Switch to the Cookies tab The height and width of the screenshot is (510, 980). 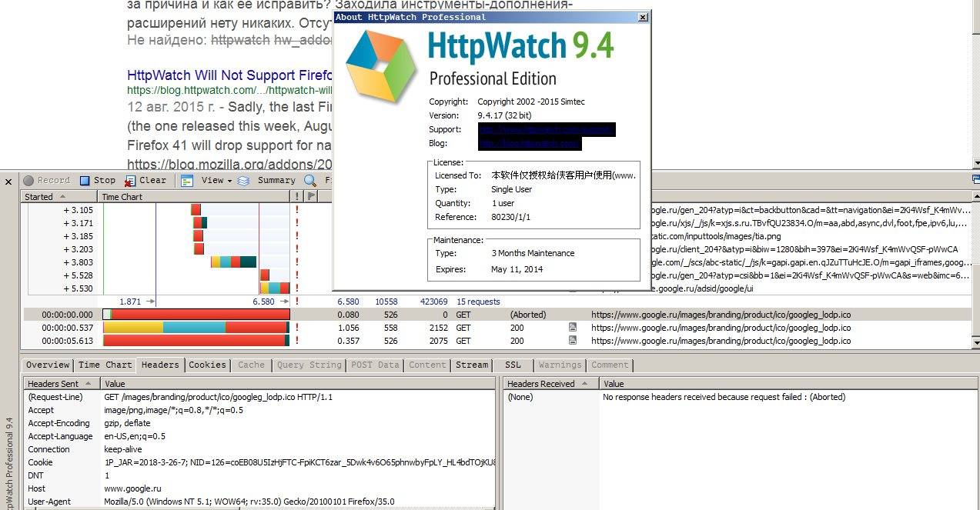click(x=208, y=365)
